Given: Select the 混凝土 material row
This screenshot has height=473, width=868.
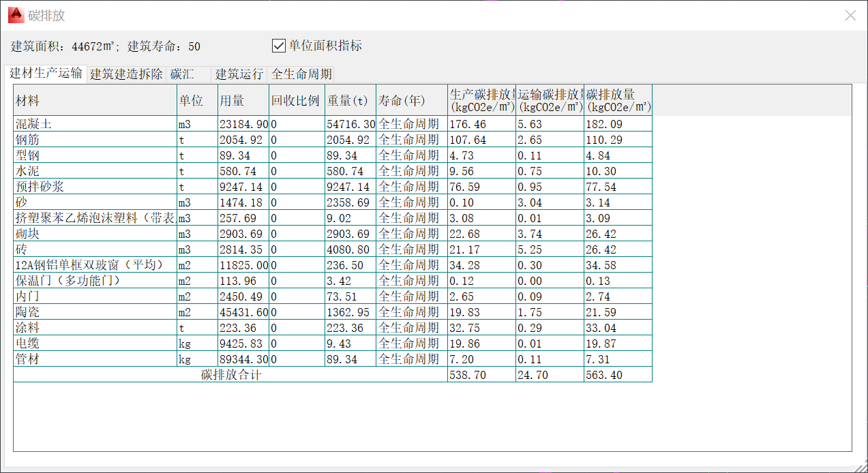Looking at the screenshot, I should tap(95, 124).
